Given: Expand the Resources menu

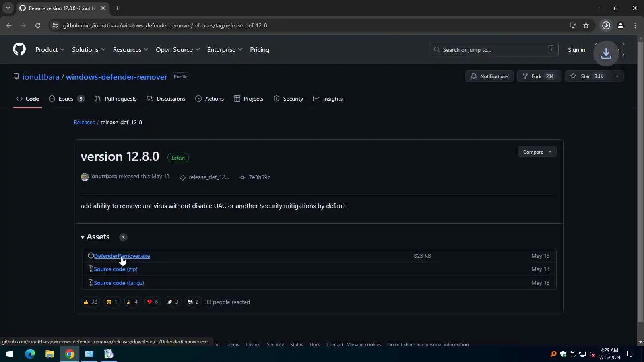Looking at the screenshot, I should (130, 49).
